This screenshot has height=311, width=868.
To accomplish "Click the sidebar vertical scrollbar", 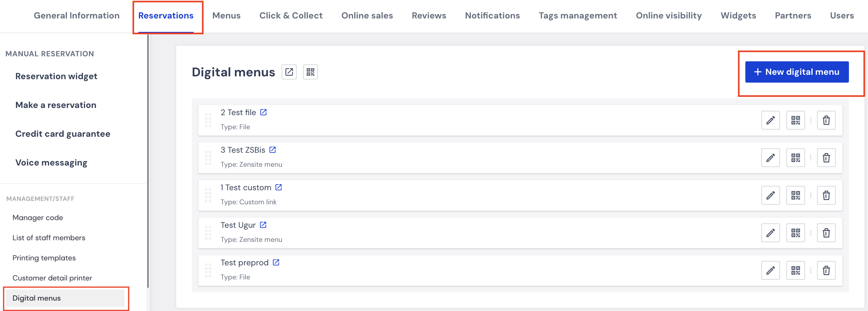I will 148,161.
